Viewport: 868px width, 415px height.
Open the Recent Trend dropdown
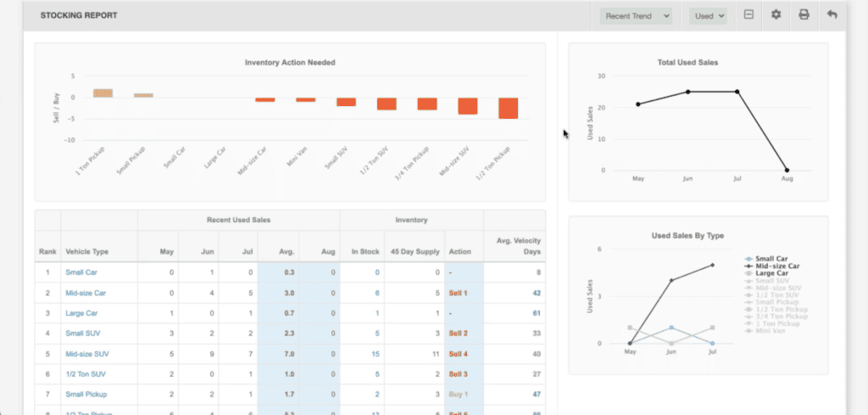pos(636,16)
